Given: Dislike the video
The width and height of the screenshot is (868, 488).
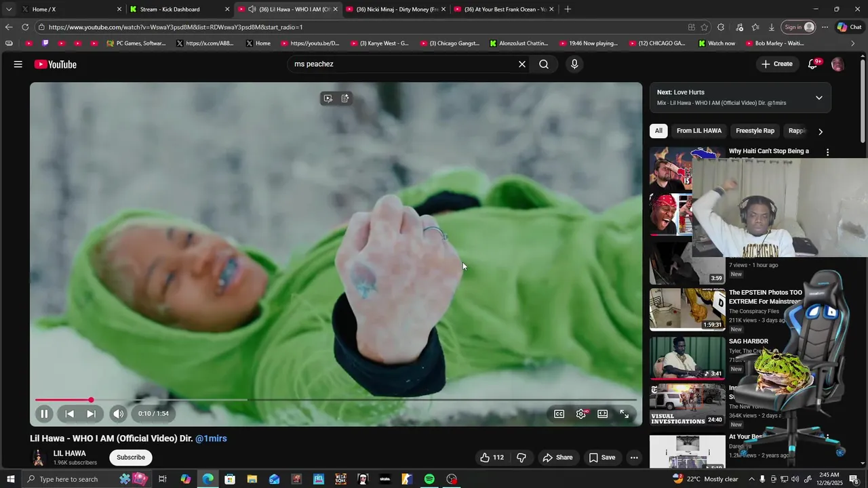Looking at the screenshot, I should [521, 457].
